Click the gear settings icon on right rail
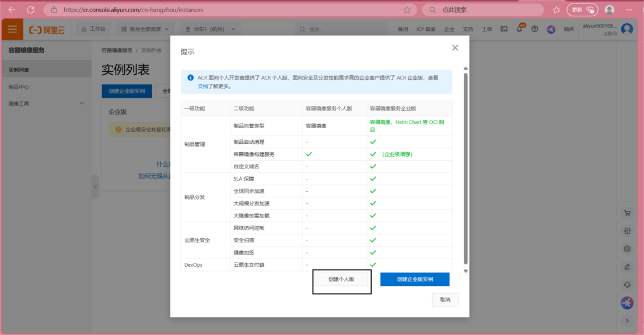The image size is (644, 335). 627,249
